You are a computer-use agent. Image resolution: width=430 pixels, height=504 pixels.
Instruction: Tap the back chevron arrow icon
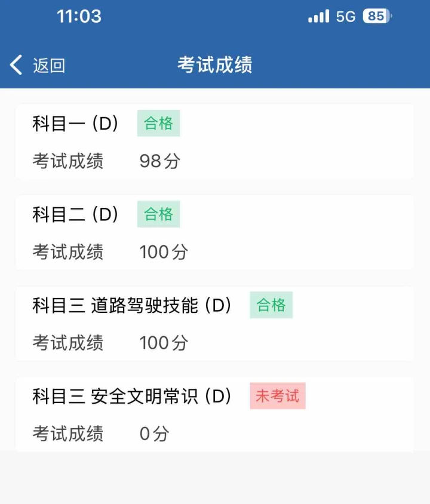16,64
